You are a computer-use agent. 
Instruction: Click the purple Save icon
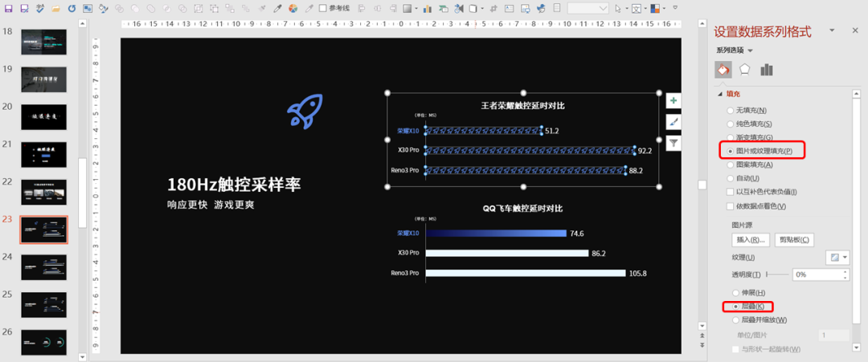click(x=8, y=8)
